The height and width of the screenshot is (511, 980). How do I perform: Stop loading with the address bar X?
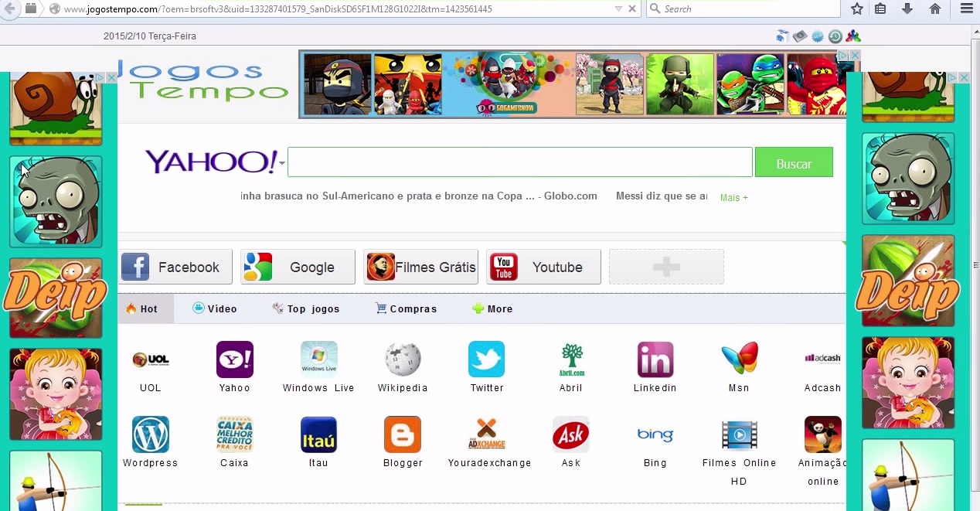tap(632, 9)
